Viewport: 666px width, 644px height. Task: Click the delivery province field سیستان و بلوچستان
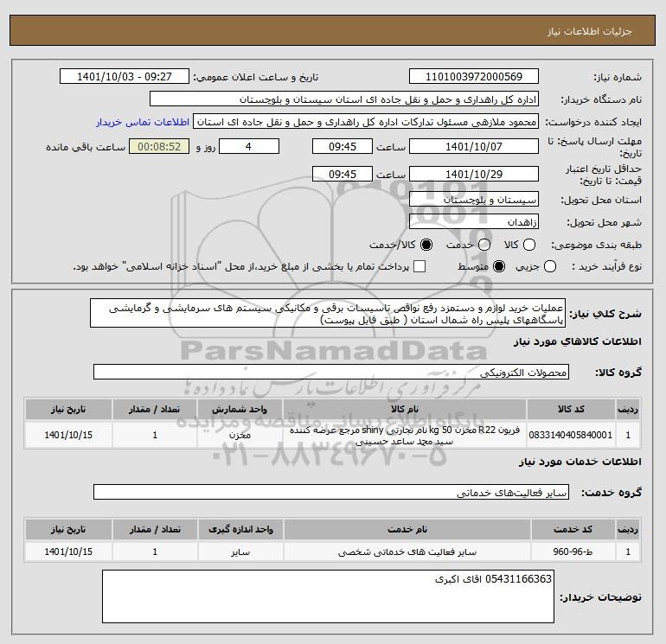474,200
